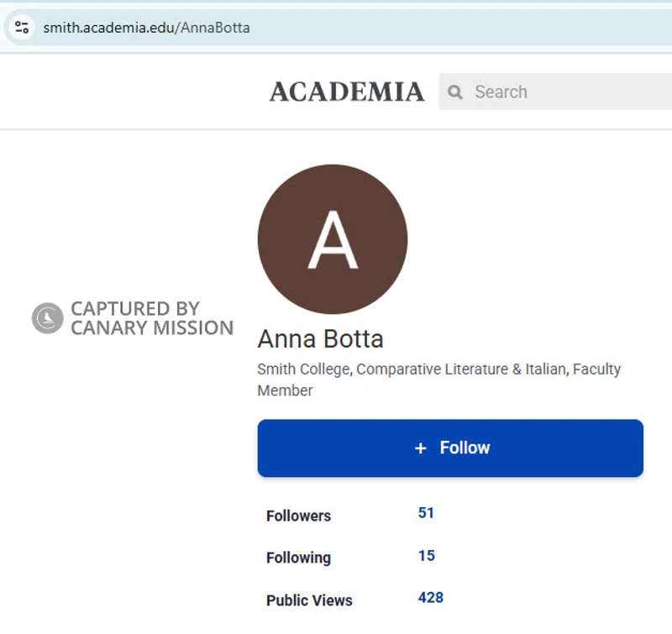Select the smith.academia.edu/AnnaBotta URL text
Viewport: 672px width, 634px height.
pos(146,28)
